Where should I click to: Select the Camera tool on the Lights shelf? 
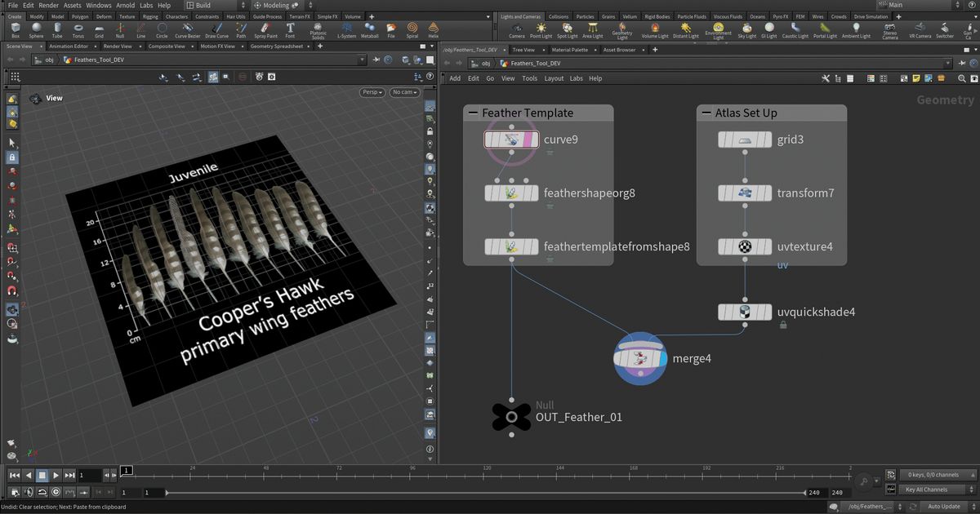point(517,31)
